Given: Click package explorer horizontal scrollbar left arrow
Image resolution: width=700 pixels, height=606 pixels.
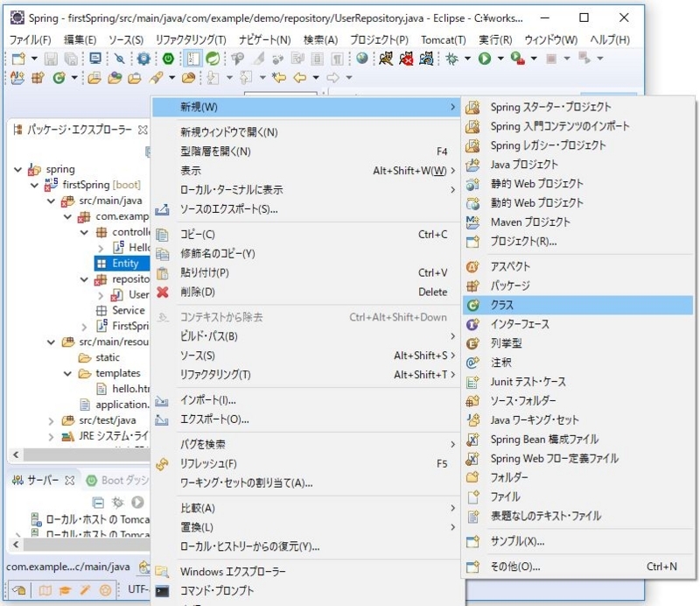Looking at the screenshot, I should pos(16,455).
